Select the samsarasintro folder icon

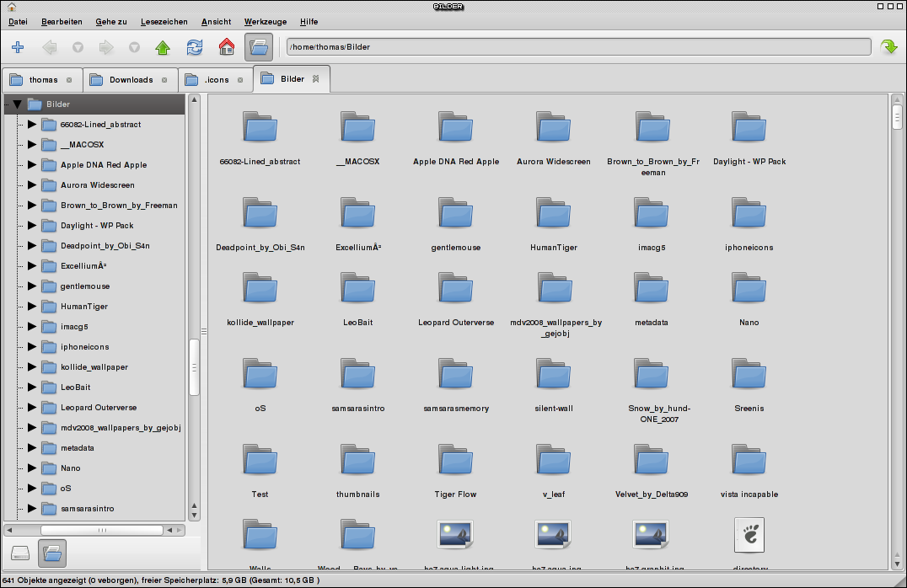pos(357,373)
